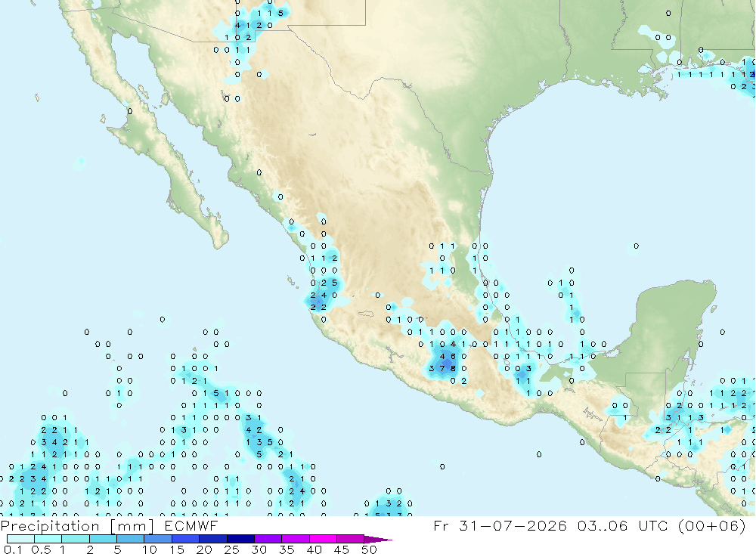Select the 10–15 mm legend color swatch
Image resolution: width=756 pixels, height=554 pixels.
[158, 539]
